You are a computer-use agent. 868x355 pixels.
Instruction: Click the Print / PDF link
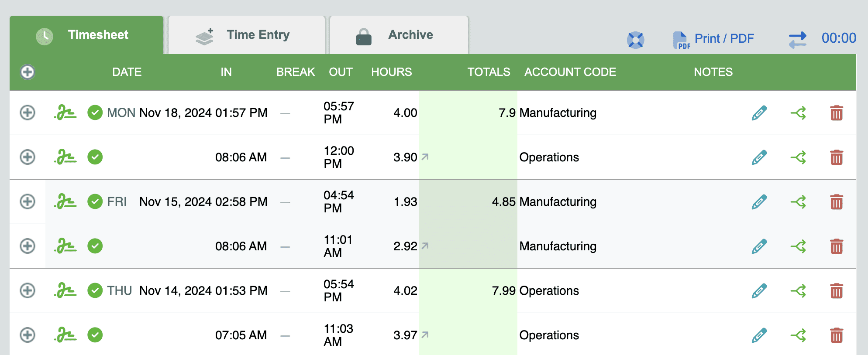click(x=723, y=39)
